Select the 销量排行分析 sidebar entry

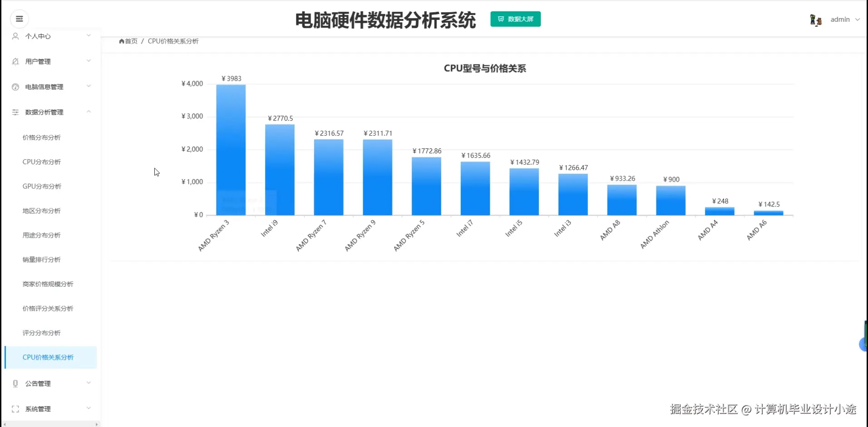click(41, 260)
